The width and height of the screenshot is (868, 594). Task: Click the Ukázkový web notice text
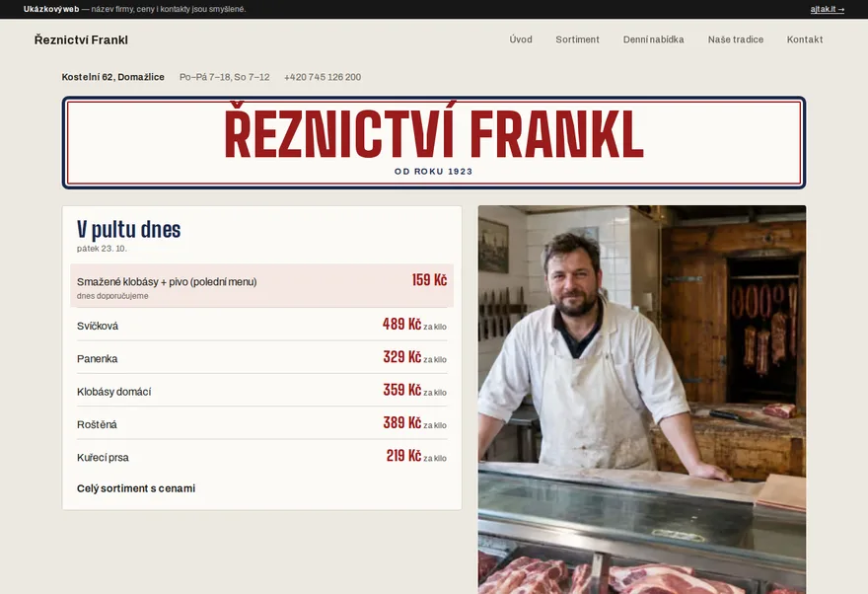click(134, 9)
